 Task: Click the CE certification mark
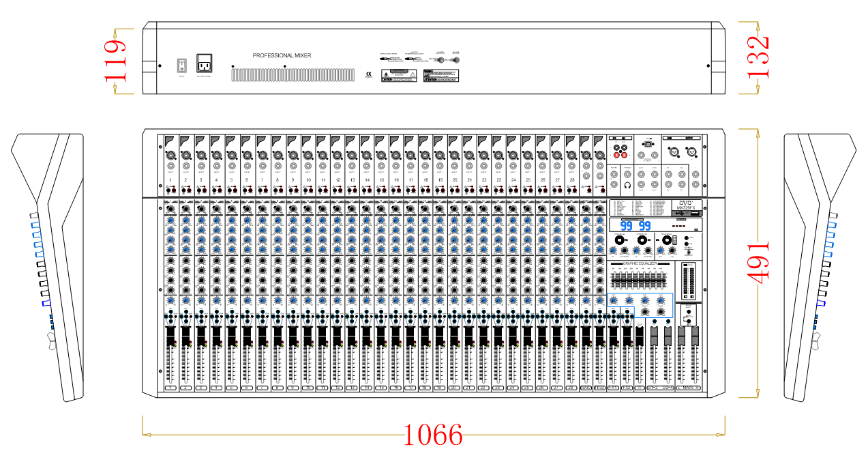click(369, 74)
